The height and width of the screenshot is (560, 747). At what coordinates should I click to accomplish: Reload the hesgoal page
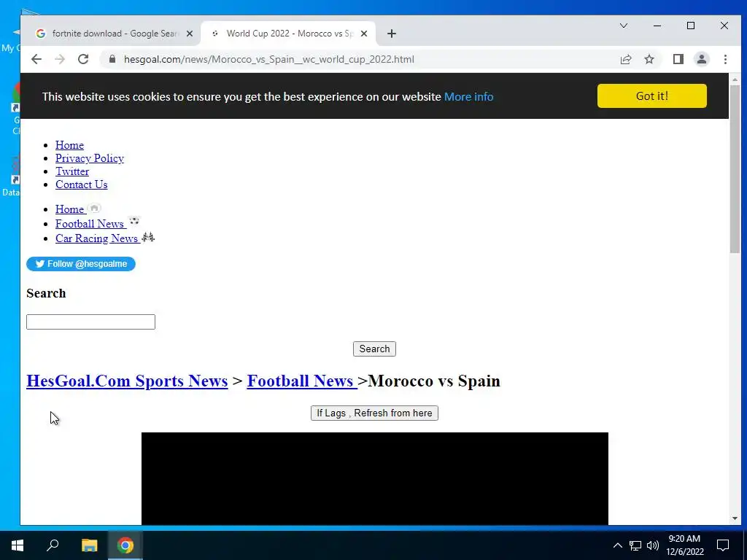coord(83,59)
